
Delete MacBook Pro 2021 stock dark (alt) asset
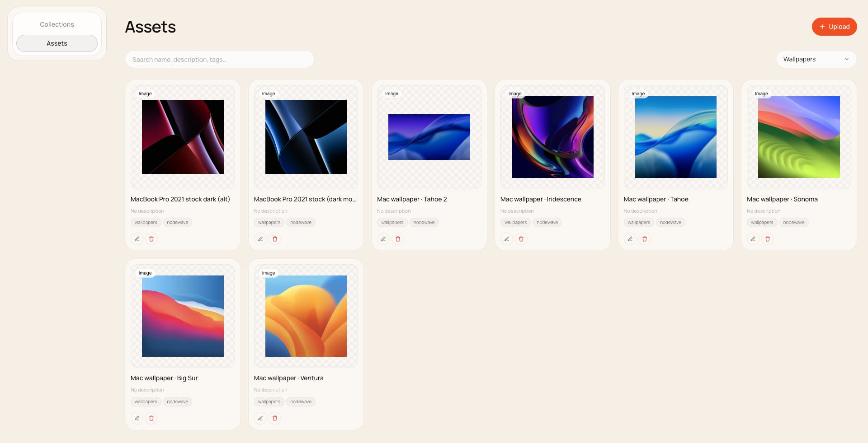(x=151, y=239)
